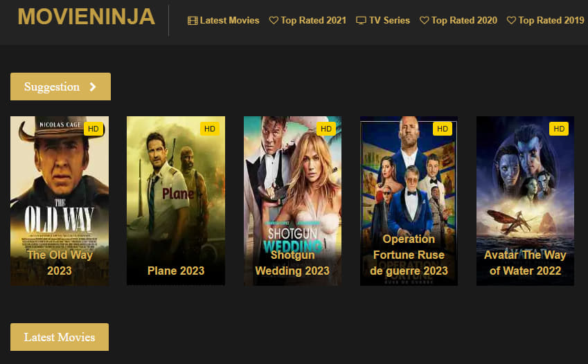
Task: Click the film strip icon beside Latest Movies
Action: 193,21
